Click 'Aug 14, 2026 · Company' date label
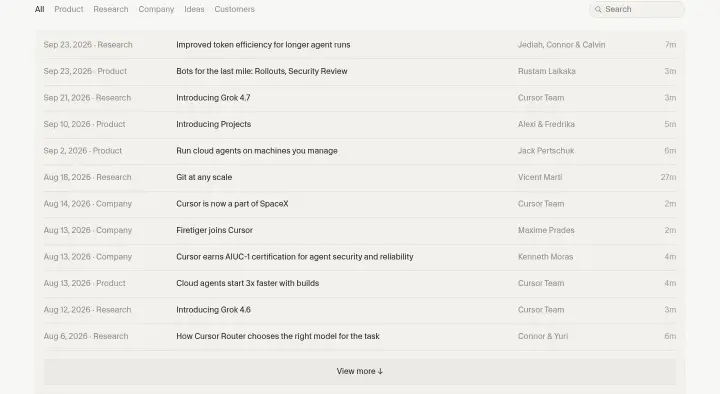Viewport: 720px width, 394px height. tap(88, 204)
